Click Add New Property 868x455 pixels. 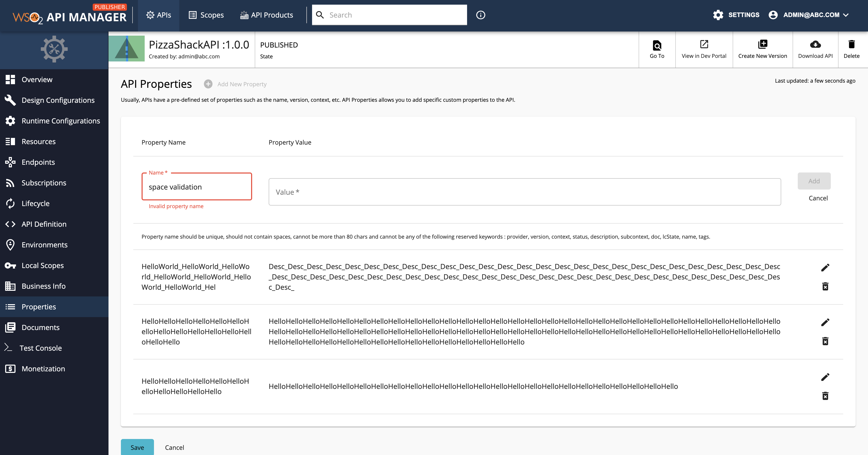click(x=235, y=84)
